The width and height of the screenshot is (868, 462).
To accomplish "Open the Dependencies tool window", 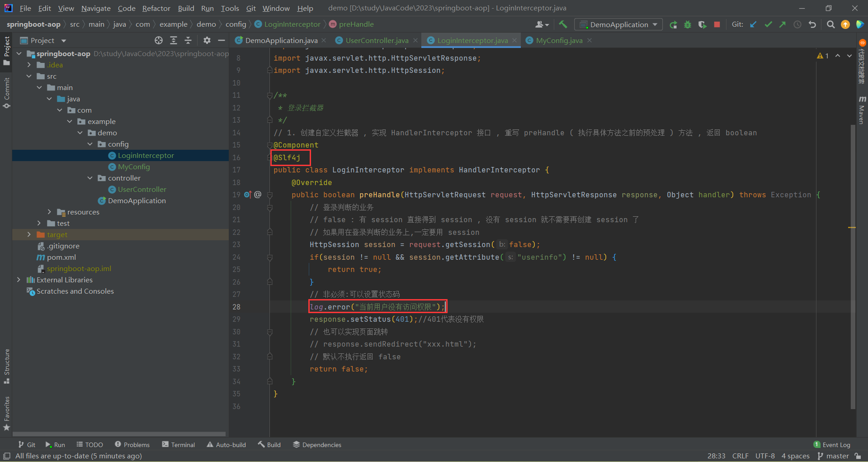I will coord(317,445).
